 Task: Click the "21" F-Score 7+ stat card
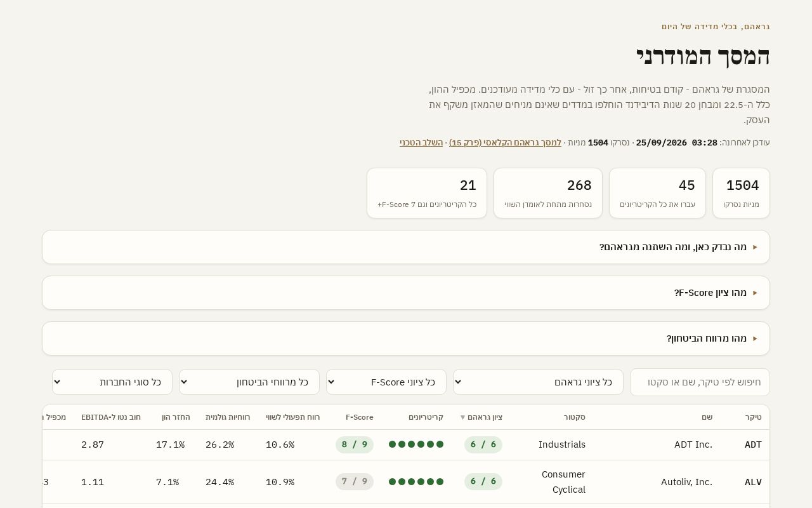coord(427,193)
